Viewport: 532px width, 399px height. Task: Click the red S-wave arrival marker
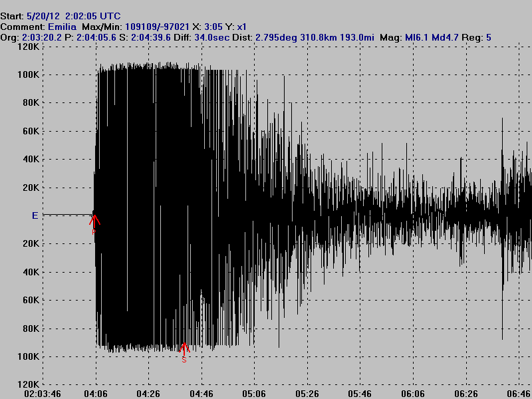pos(184,352)
